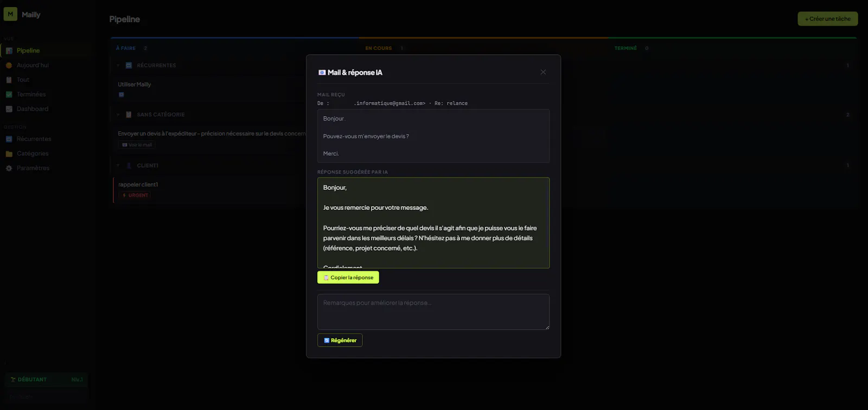Click the Pipeline page heading
This screenshot has height=410, width=868.
(124, 19)
